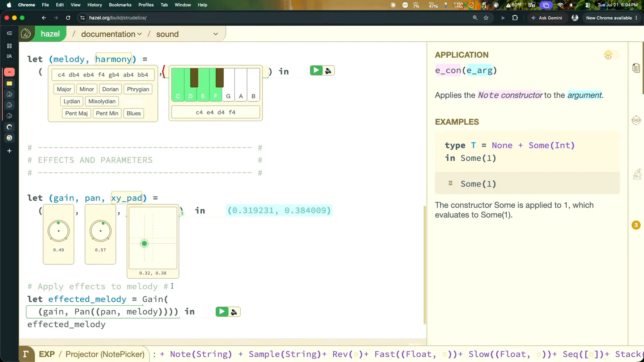
Task: Open tab search icon in sidebar
Action: pyautogui.click(x=9, y=56)
